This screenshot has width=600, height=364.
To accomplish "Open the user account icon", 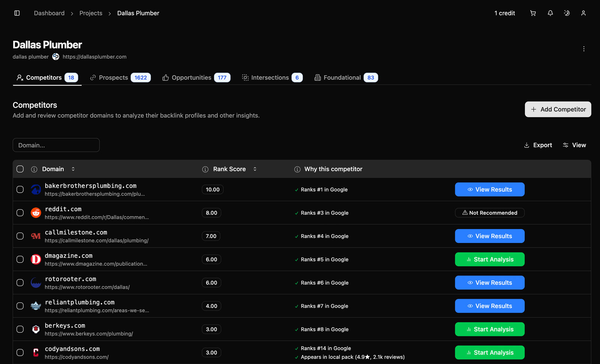I will point(583,13).
